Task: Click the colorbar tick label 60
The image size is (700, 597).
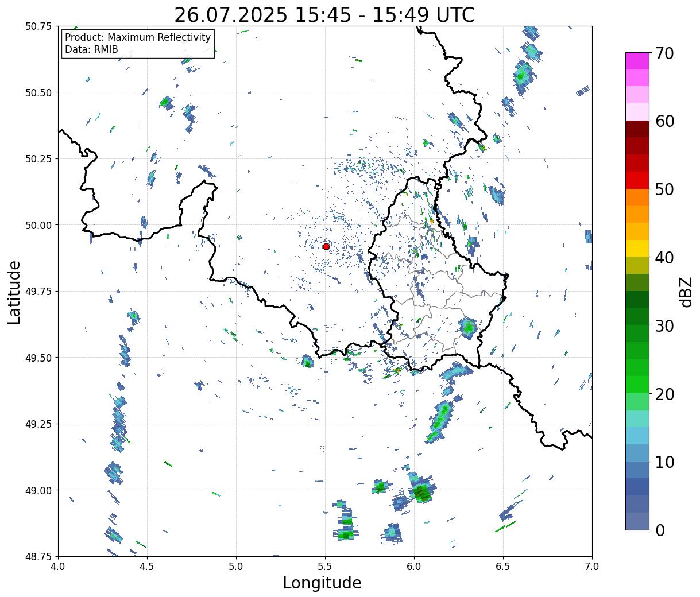Action: [x=664, y=121]
